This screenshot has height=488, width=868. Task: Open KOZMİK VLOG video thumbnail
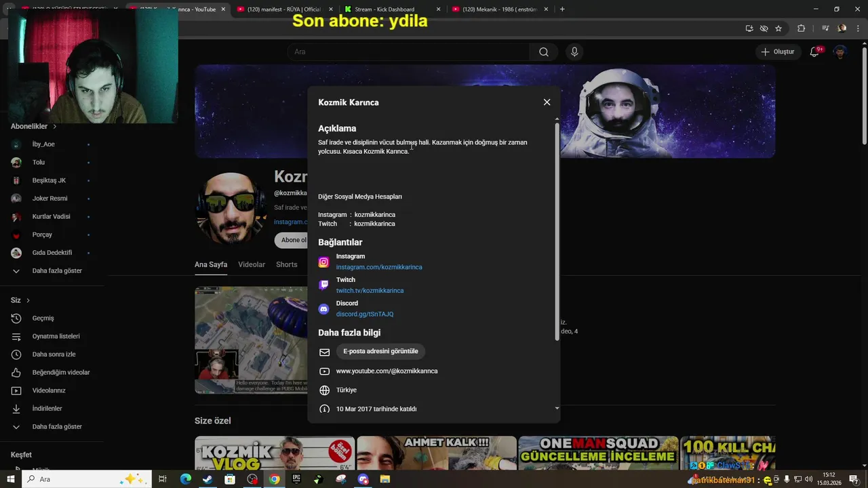(x=275, y=453)
